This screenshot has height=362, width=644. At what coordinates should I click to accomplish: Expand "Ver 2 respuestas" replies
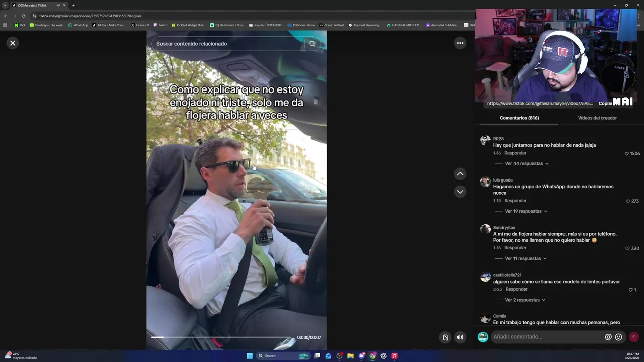coord(525,300)
